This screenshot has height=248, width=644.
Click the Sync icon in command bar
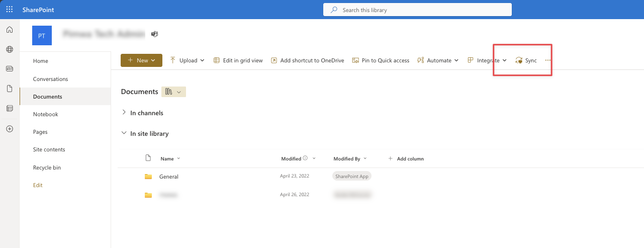tap(519, 60)
